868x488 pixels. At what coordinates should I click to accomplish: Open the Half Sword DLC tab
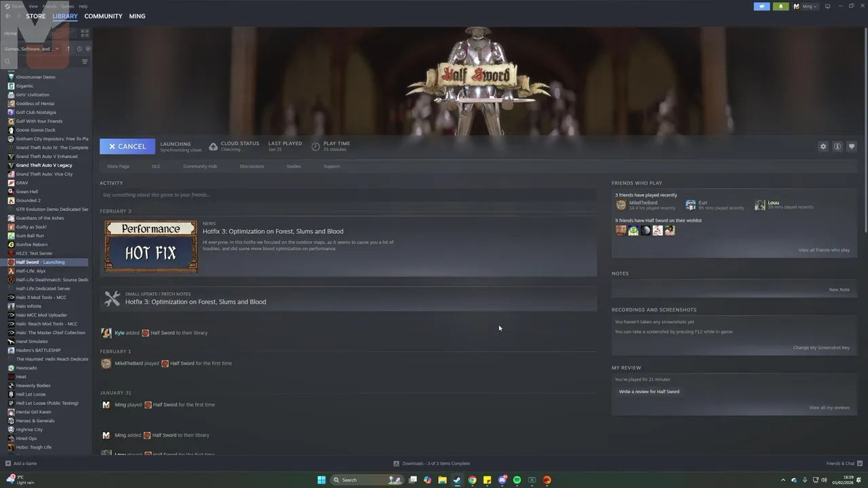click(x=156, y=166)
